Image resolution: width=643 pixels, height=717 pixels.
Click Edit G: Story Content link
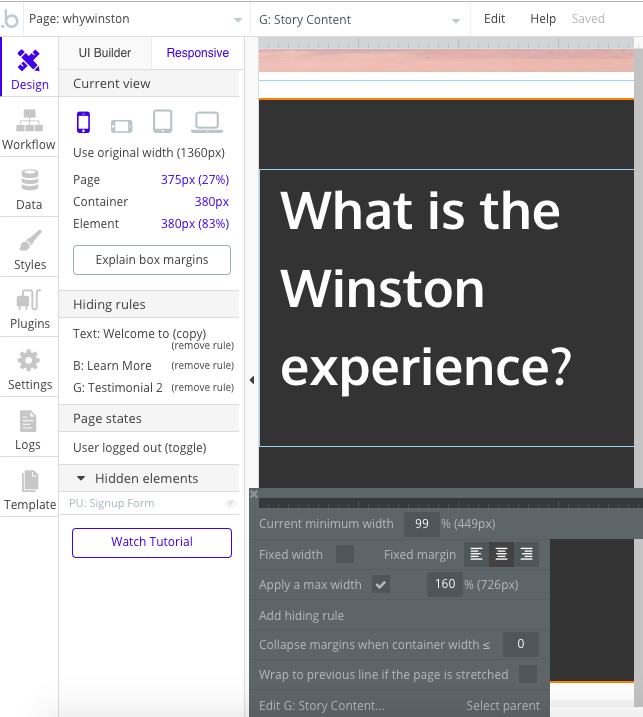[322, 706]
